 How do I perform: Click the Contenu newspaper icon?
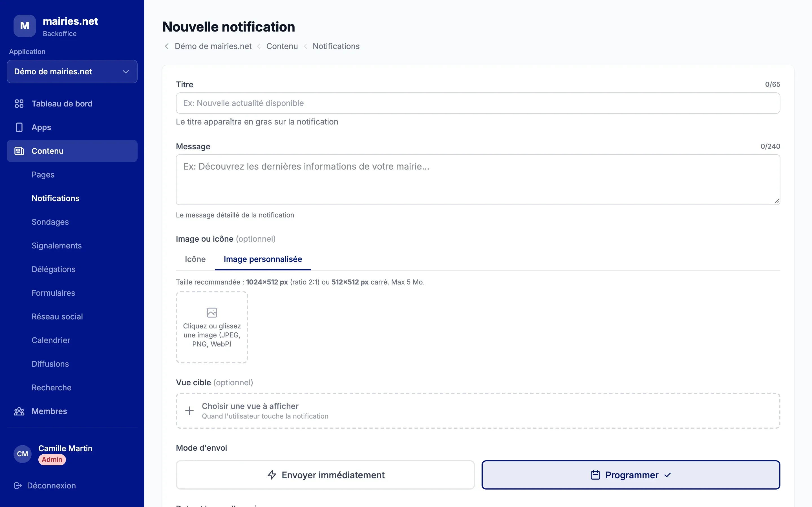pyautogui.click(x=19, y=151)
